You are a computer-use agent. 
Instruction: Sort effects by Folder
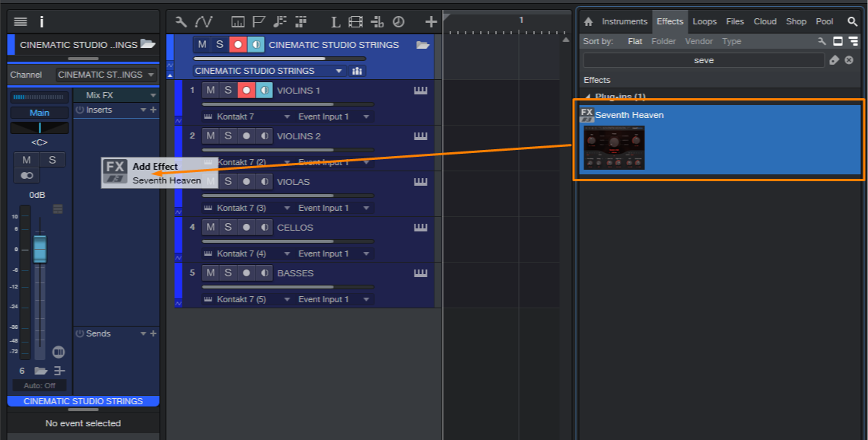pyautogui.click(x=663, y=41)
